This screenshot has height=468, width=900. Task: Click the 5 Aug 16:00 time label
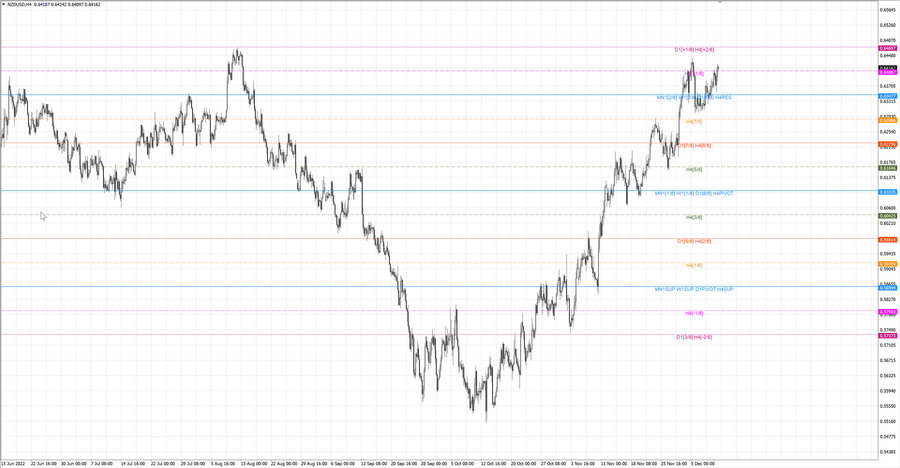click(x=223, y=463)
